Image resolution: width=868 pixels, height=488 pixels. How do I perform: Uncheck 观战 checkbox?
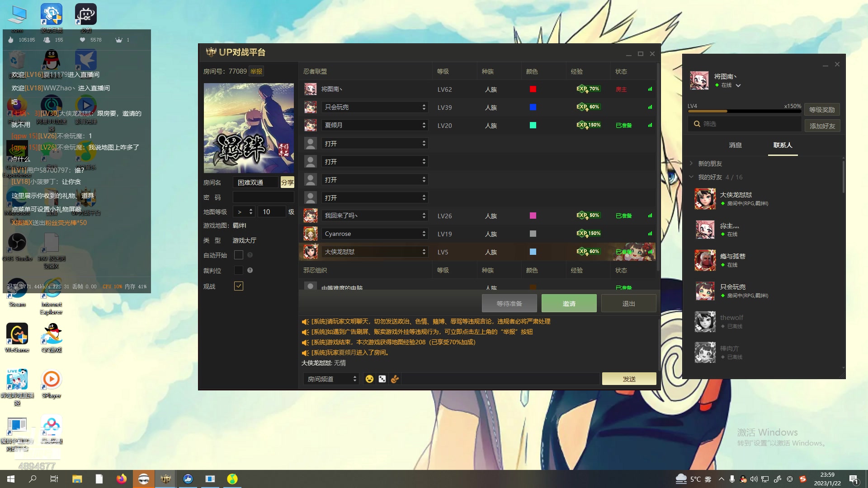coord(239,286)
